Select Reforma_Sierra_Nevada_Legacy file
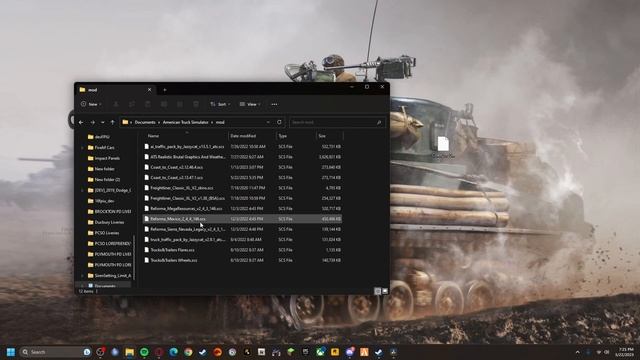Screen dimensions: 640x360 click(x=242, y=229)
